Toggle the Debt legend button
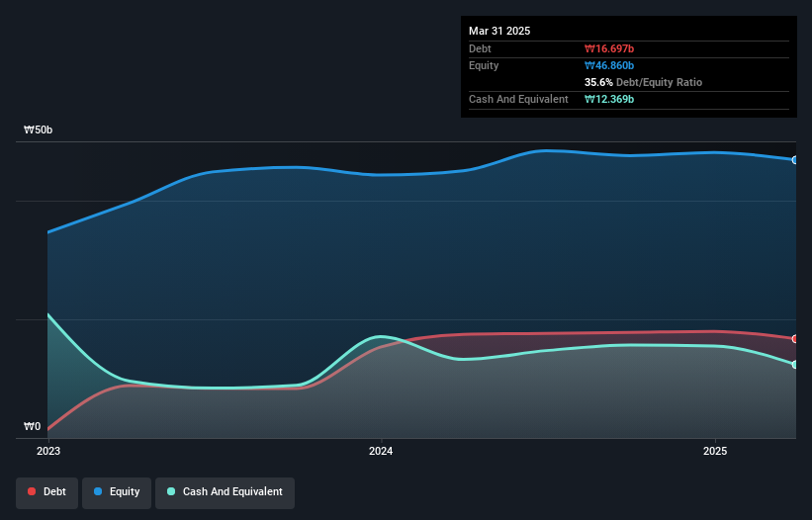 (47, 492)
